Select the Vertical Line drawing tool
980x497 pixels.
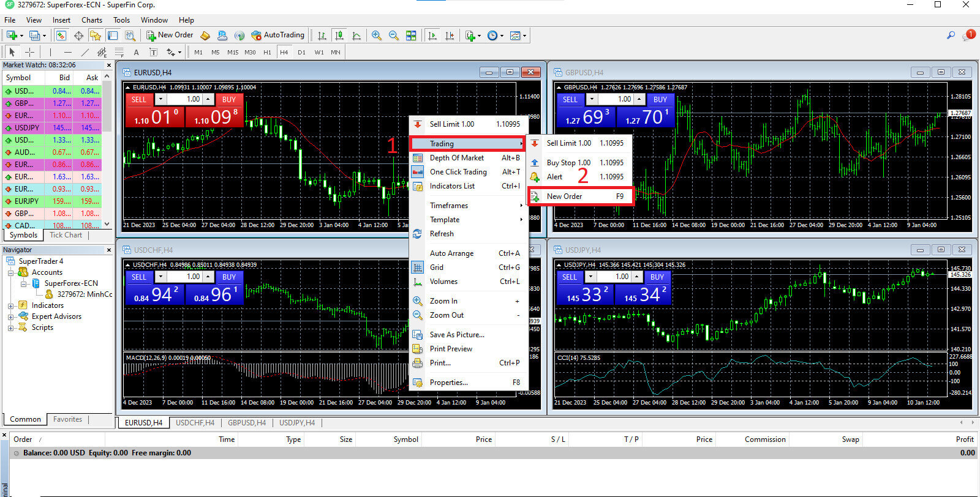(x=50, y=52)
